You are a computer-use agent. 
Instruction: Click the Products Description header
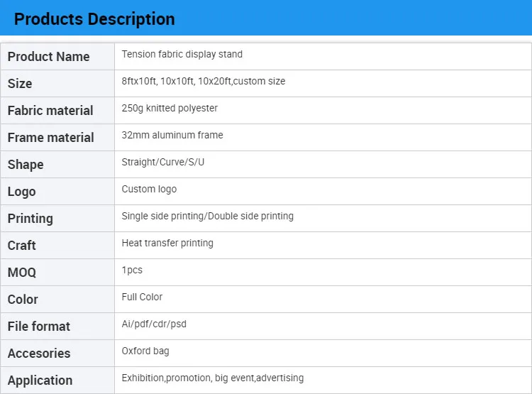coord(94,19)
